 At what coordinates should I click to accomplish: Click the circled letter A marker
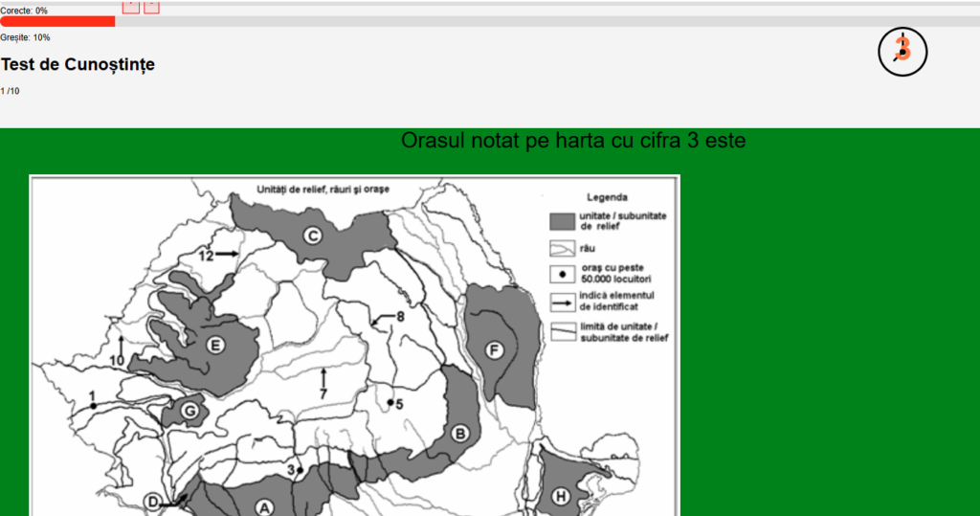[x=265, y=506]
